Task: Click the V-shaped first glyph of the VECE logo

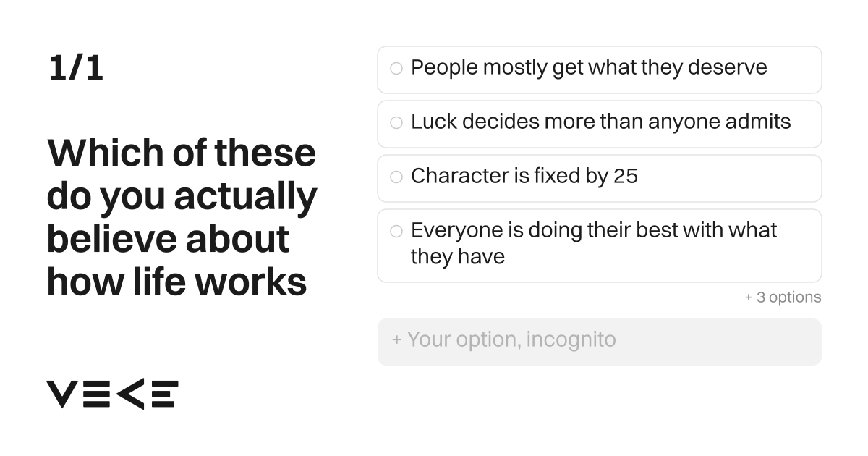Action: coord(62,394)
